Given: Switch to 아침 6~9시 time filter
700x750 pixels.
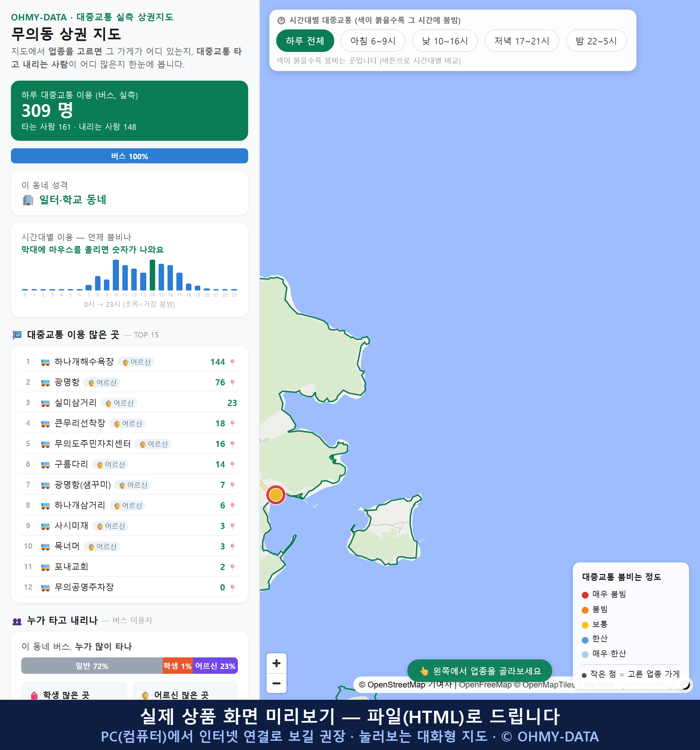Looking at the screenshot, I should 373,41.
